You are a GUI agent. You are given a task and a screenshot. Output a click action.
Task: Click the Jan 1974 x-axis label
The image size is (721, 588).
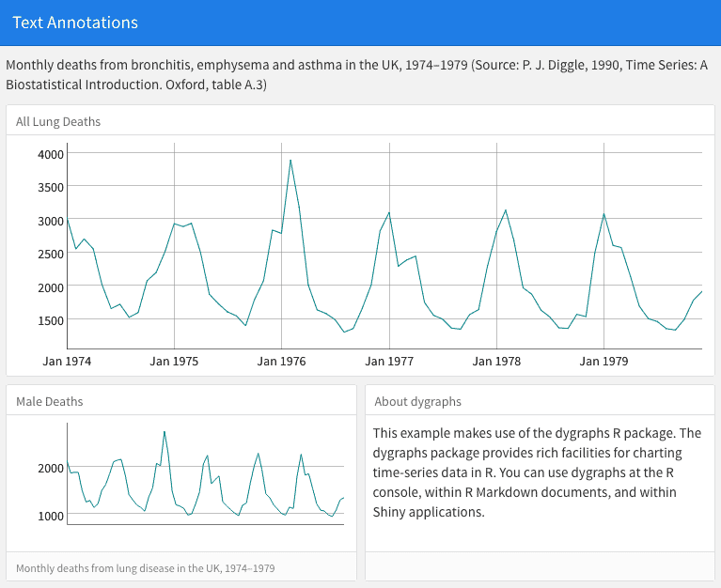pyautogui.click(x=68, y=361)
